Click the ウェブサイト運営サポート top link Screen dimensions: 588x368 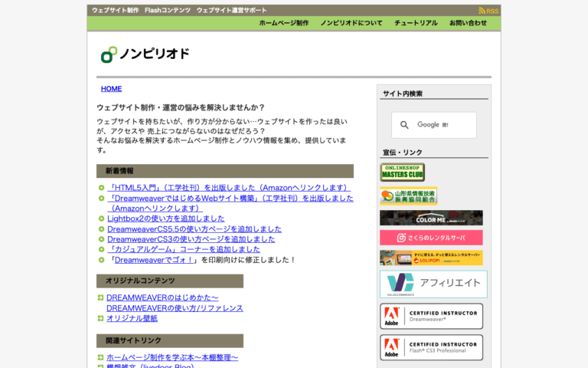click(x=231, y=11)
